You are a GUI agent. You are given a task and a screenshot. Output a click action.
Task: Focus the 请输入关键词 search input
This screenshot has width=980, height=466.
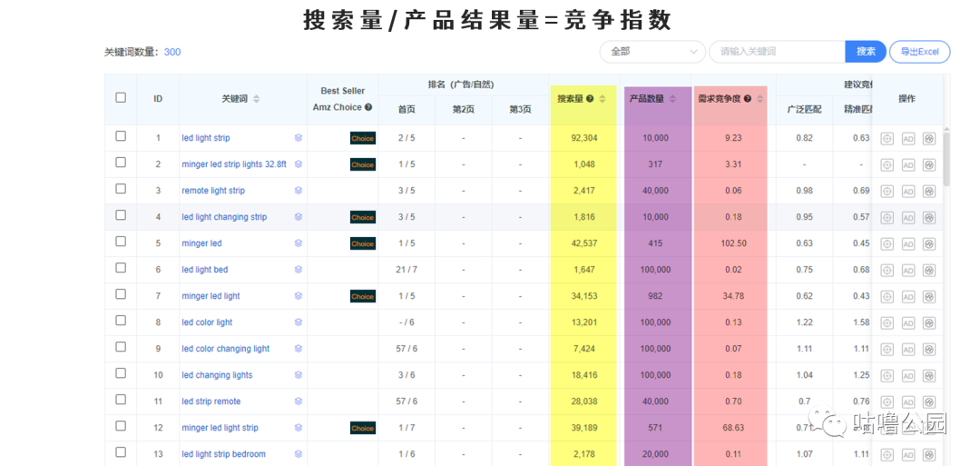[778, 52]
